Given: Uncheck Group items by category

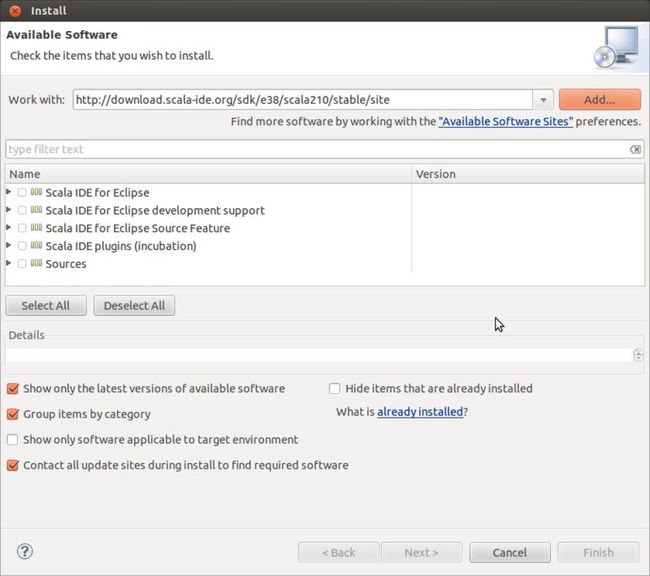Looking at the screenshot, I should (x=13, y=414).
